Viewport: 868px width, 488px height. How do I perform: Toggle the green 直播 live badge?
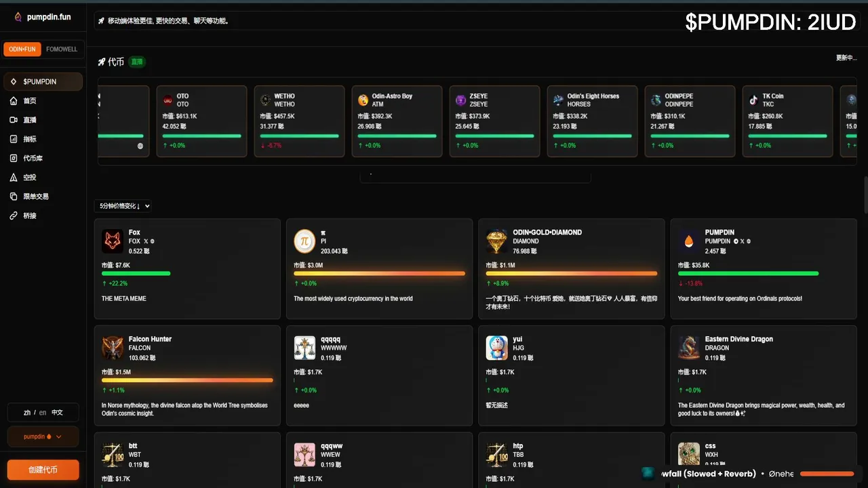[137, 62]
